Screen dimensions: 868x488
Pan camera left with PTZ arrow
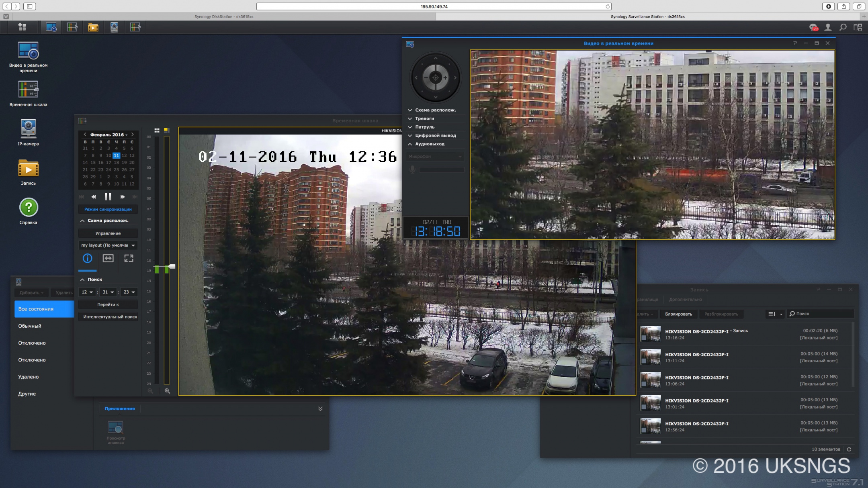click(x=416, y=78)
